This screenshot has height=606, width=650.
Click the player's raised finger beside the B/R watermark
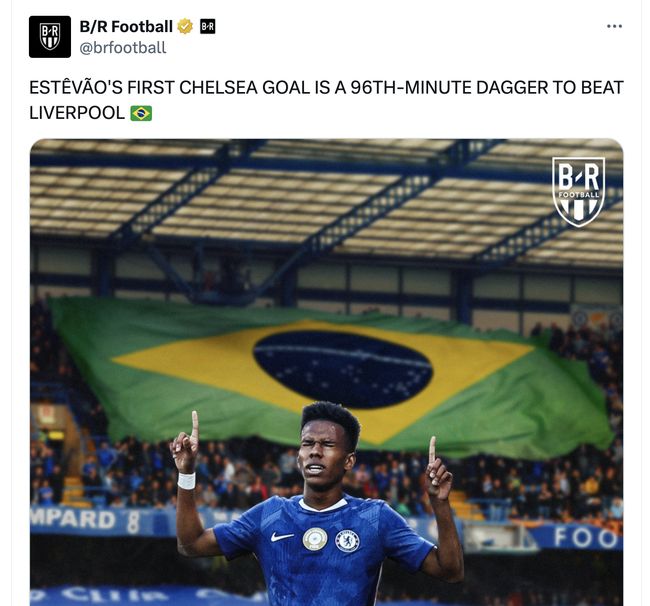point(433,449)
